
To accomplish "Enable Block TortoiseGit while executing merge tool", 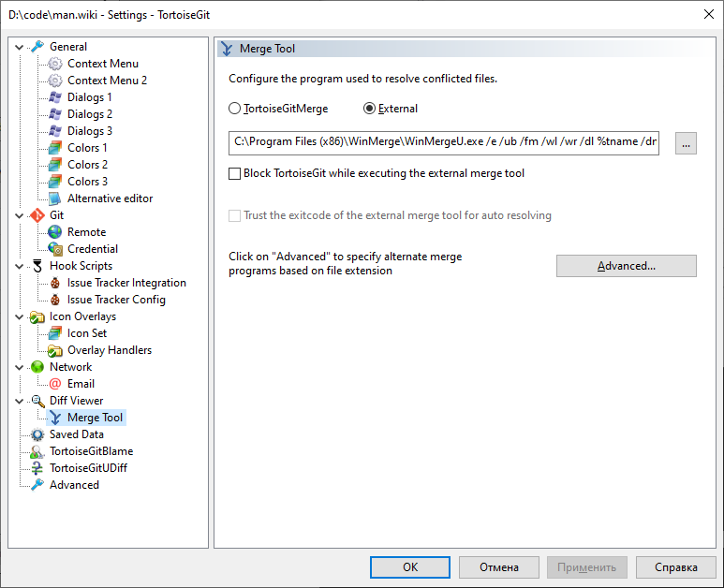I will pos(235,173).
